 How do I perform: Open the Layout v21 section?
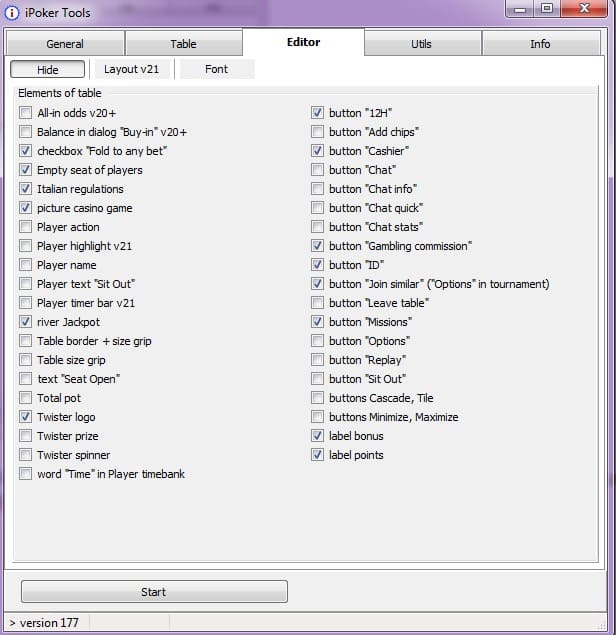(132, 69)
